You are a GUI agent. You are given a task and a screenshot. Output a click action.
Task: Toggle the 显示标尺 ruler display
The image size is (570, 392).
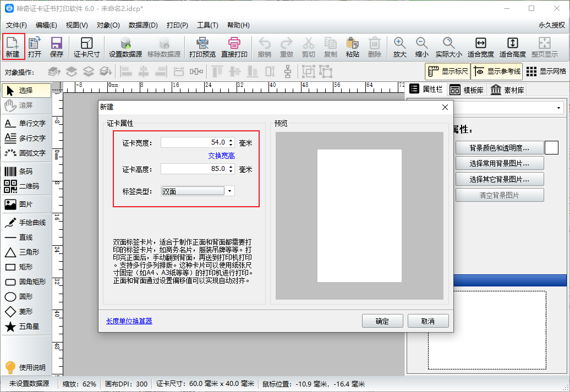tap(447, 71)
